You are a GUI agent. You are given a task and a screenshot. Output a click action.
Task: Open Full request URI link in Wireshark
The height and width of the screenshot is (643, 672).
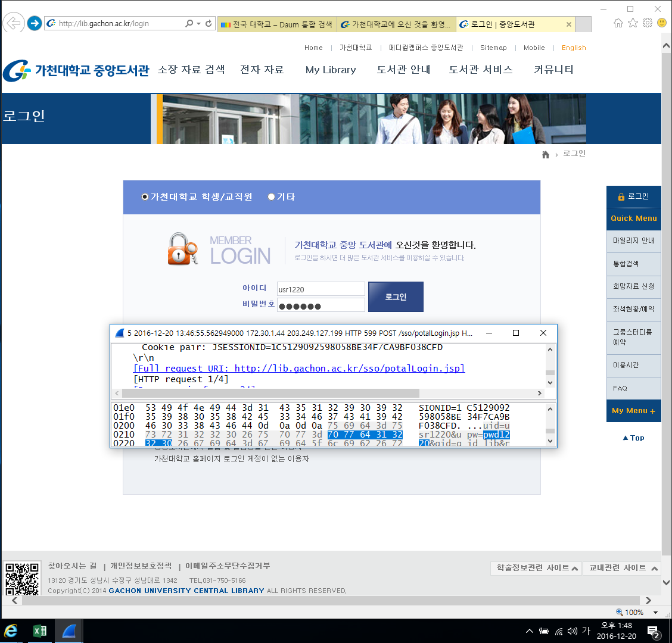[299, 369]
